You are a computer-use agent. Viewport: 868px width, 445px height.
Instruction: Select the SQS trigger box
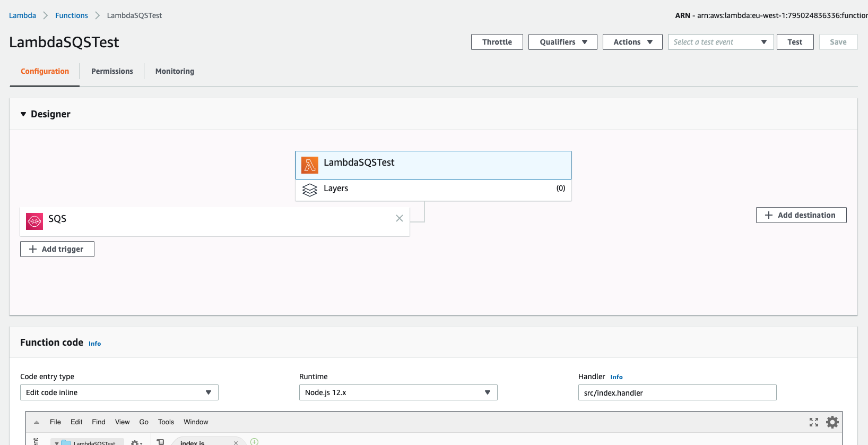(215, 221)
